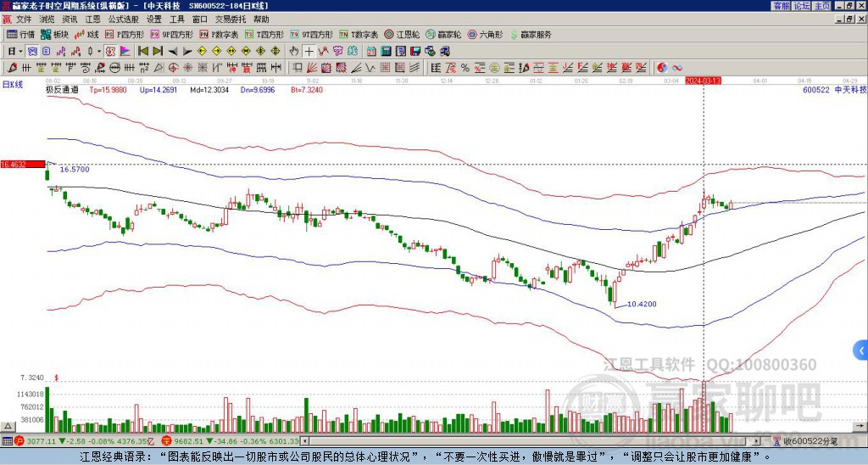Open the 帮助 menu
Image resolution: width=868 pixels, height=465 pixels.
(x=261, y=20)
